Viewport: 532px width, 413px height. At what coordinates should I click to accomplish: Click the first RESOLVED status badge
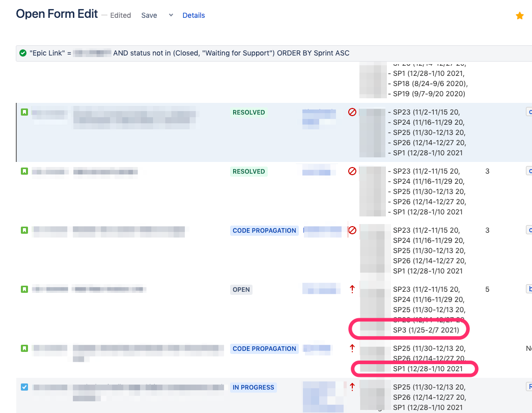[x=249, y=113]
